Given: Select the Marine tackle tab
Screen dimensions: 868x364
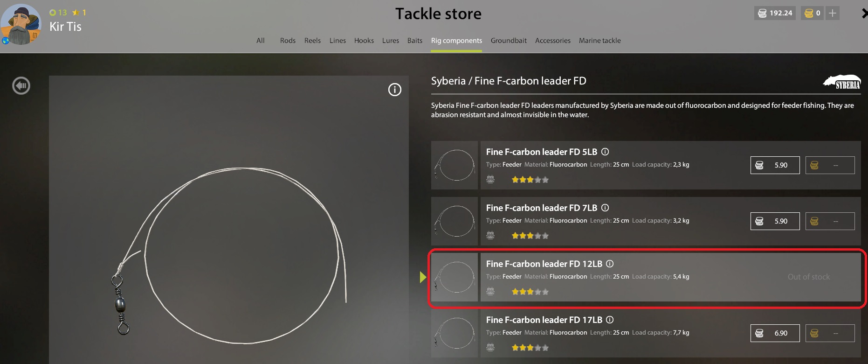Looking at the screenshot, I should click(599, 41).
